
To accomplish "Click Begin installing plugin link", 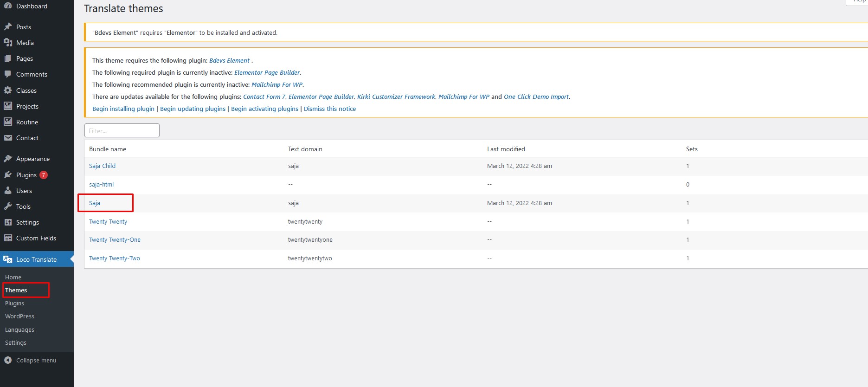I will [x=123, y=109].
